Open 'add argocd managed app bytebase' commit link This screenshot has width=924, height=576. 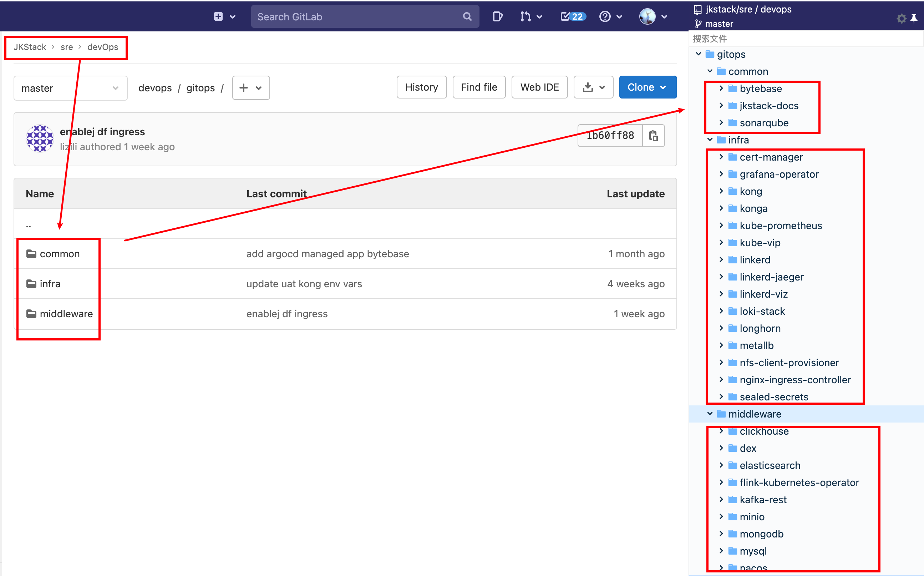328,254
